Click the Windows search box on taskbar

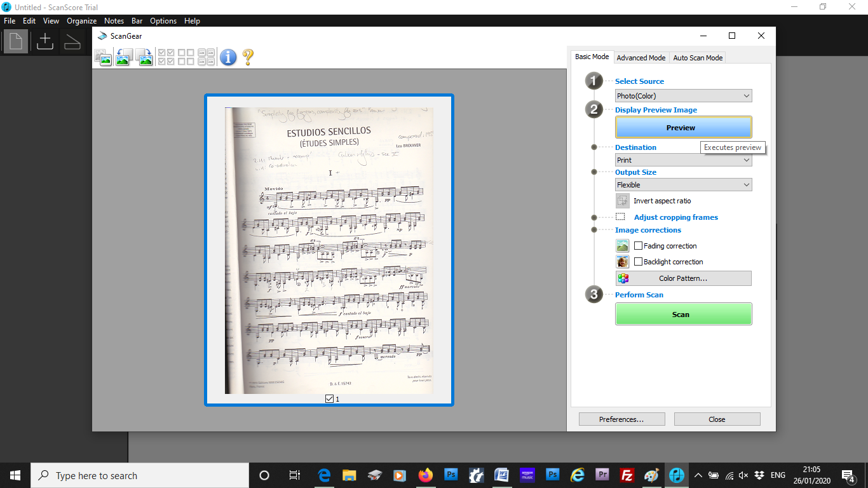140,475
